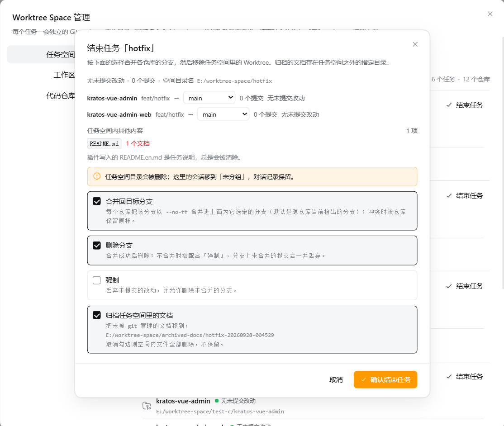The height and width of the screenshot is (426, 504).
Task: Click feat/hotfix branch label of kratos-vue-admin-web
Action: point(170,114)
